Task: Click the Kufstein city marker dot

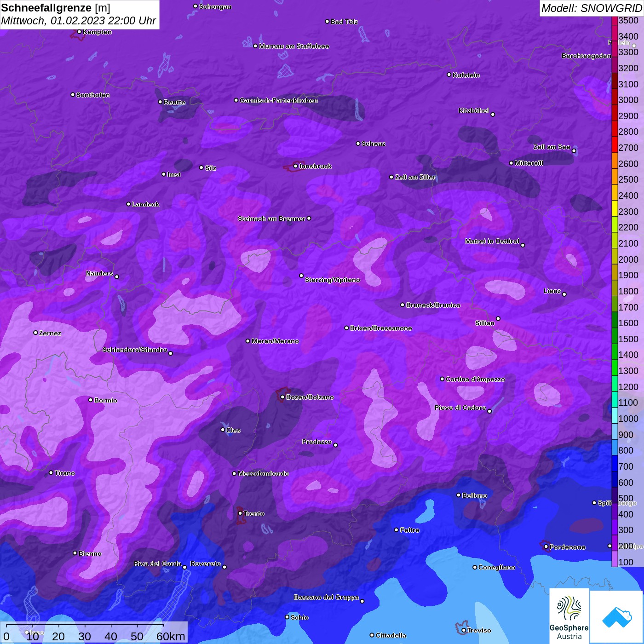Action: click(x=449, y=75)
